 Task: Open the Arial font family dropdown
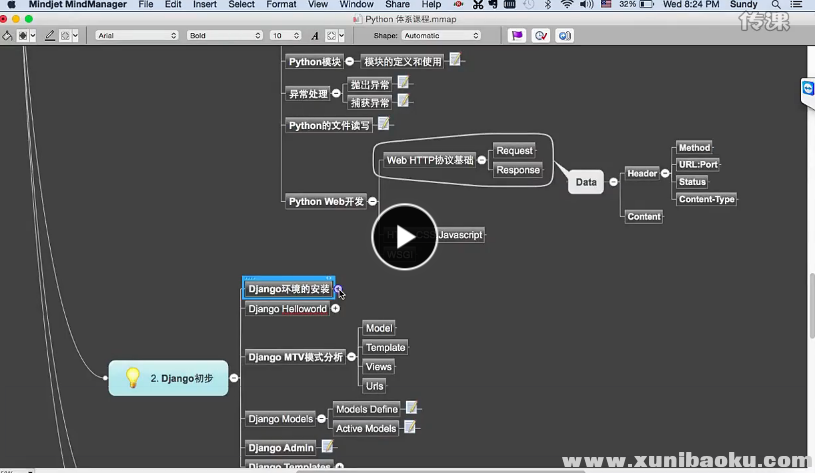click(x=136, y=35)
